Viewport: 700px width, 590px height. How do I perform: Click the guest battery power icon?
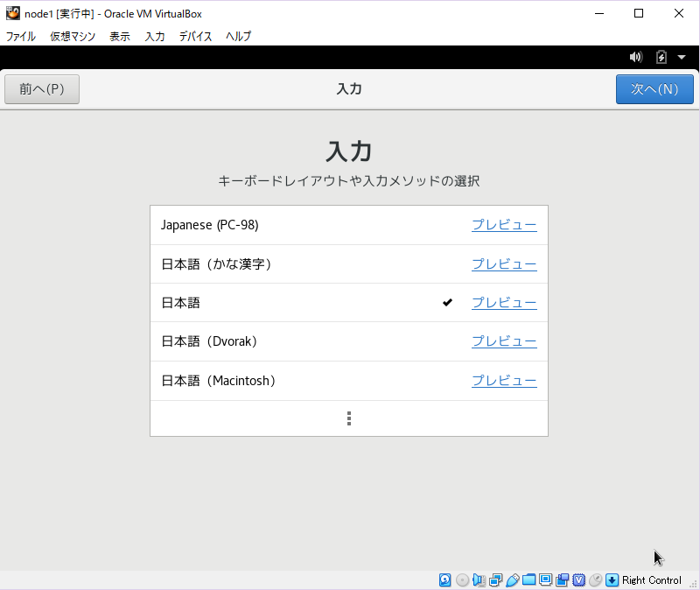[x=661, y=57]
